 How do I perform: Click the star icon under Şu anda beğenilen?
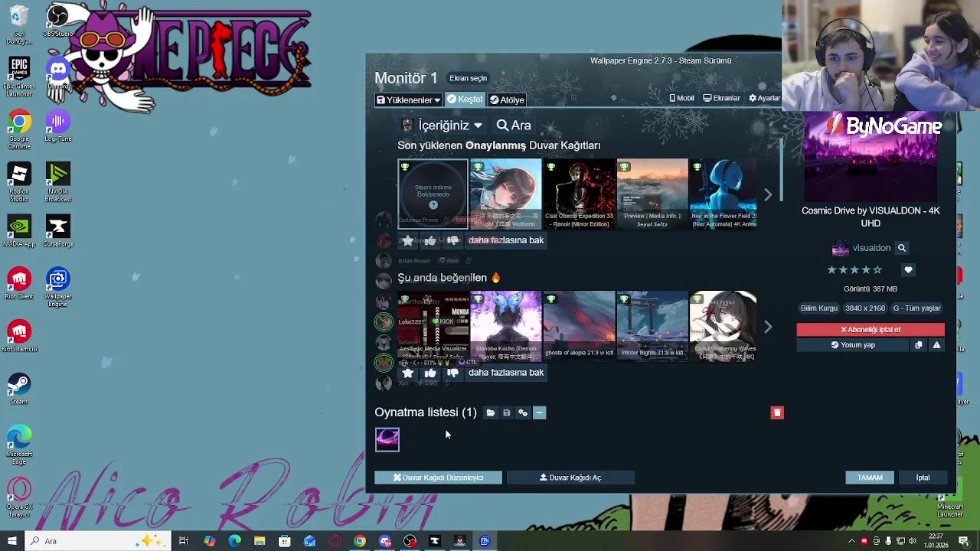[x=408, y=373]
